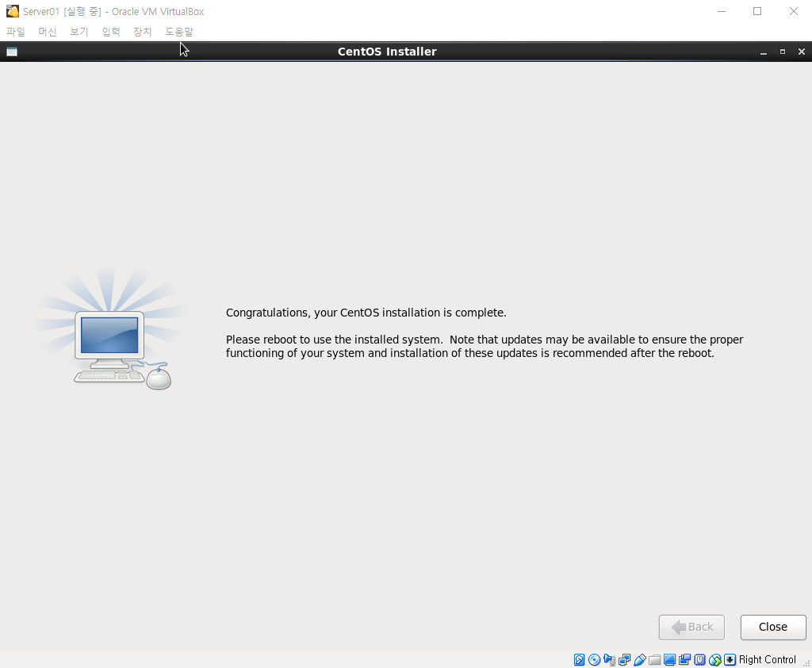Click the window resize grip in status bar
Viewport: 812px width, 668px height.
pyautogui.click(x=806, y=662)
